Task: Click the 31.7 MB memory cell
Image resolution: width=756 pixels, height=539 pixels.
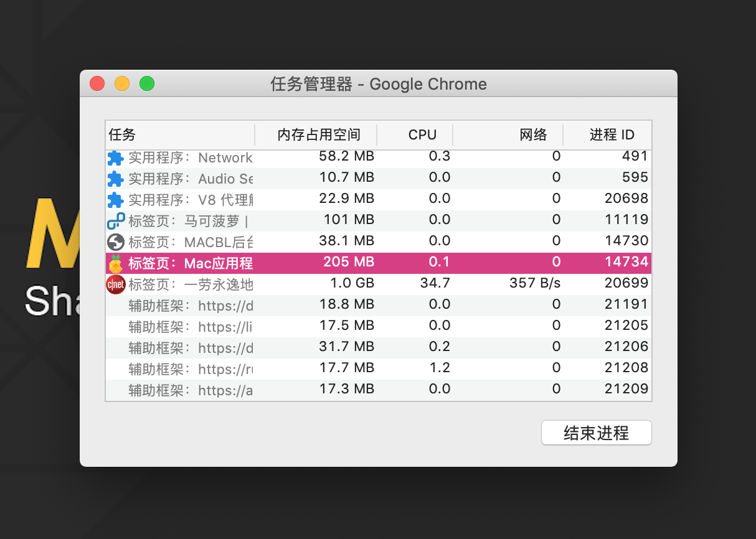Action: [346, 347]
